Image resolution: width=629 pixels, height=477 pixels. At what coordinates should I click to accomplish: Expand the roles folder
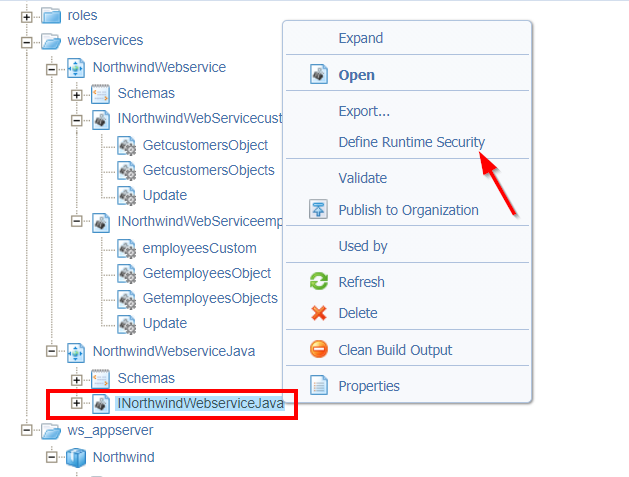coord(27,16)
